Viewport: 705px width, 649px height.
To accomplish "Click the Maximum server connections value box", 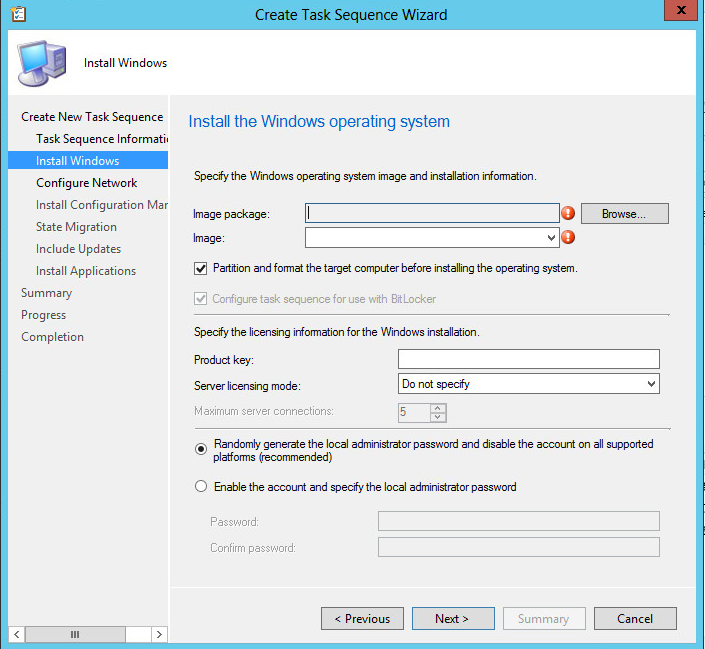I will (414, 412).
